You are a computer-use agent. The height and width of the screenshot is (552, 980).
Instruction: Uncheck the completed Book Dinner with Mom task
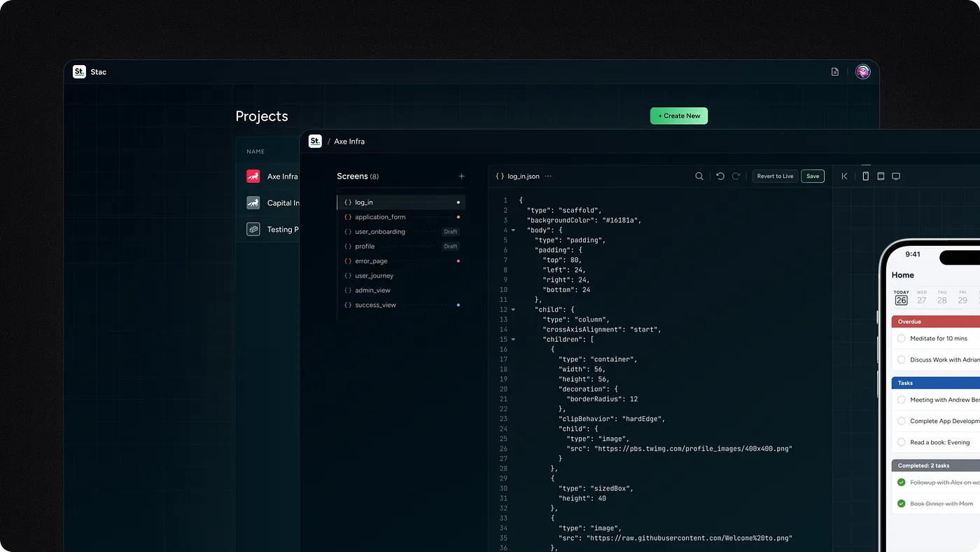(x=902, y=503)
